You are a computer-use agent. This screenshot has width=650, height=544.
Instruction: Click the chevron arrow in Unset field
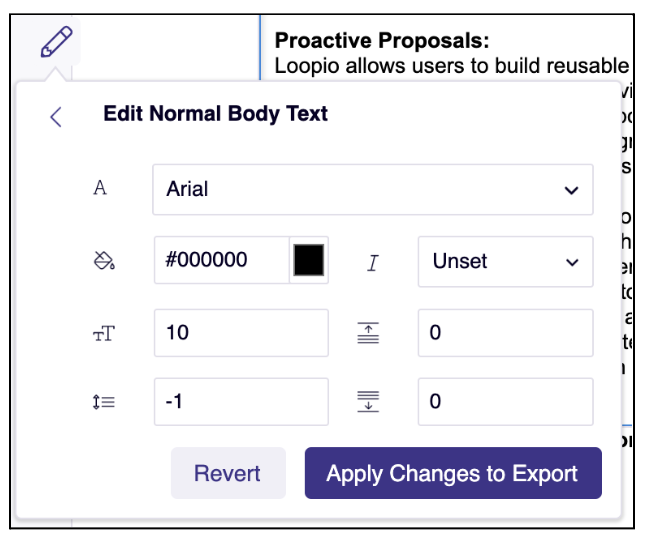point(572,262)
